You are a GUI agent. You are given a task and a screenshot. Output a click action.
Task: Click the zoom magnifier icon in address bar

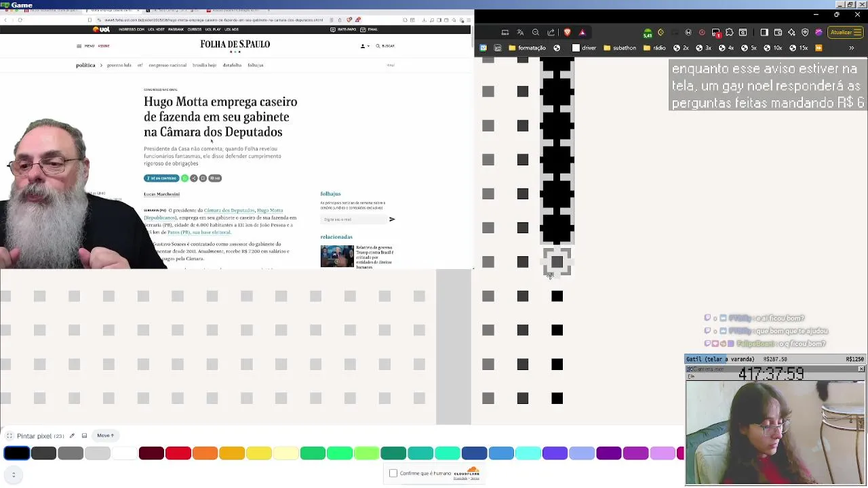tap(536, 32)
